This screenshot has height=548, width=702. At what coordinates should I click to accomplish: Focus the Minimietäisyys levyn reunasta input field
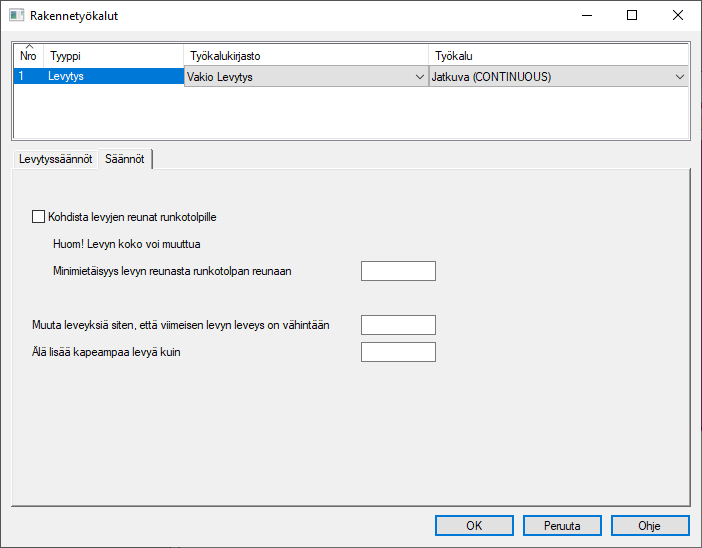click(398, 271)
